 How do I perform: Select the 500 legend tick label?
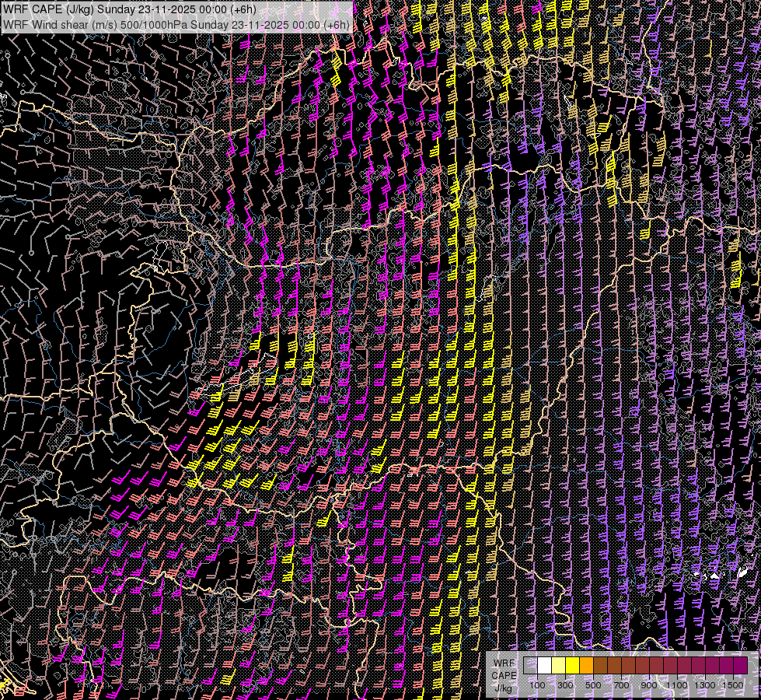point(593,685)
